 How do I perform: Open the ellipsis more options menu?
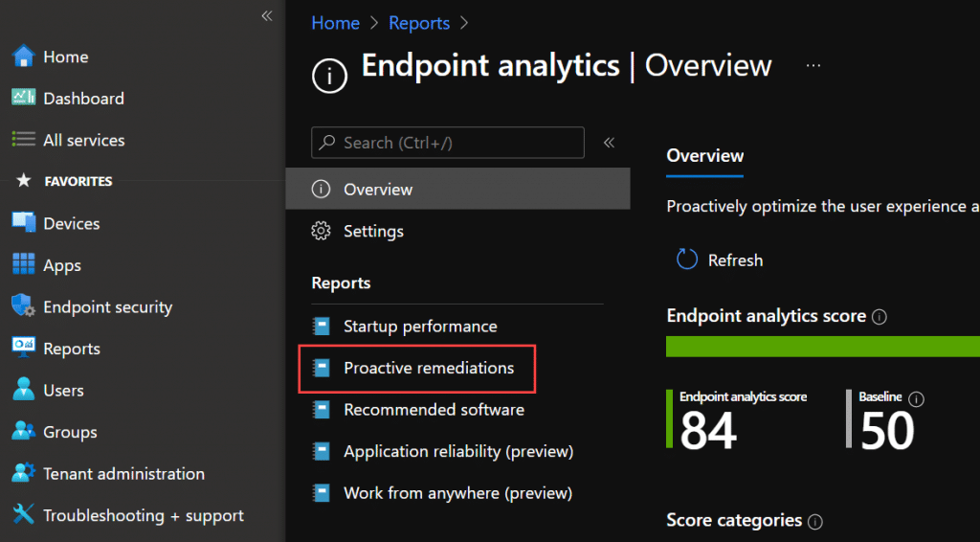click(x=813, y=66)
